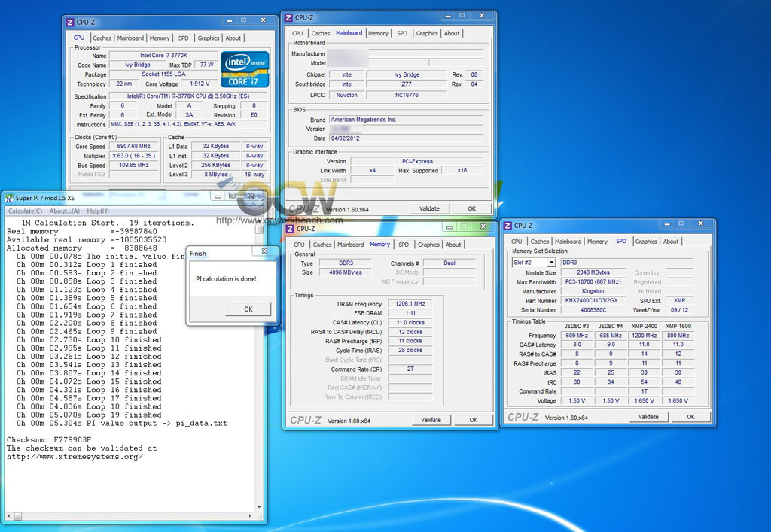Click the Kingston manufacturer field
Screen dimensions: 771x532
[x=593, y=291]
